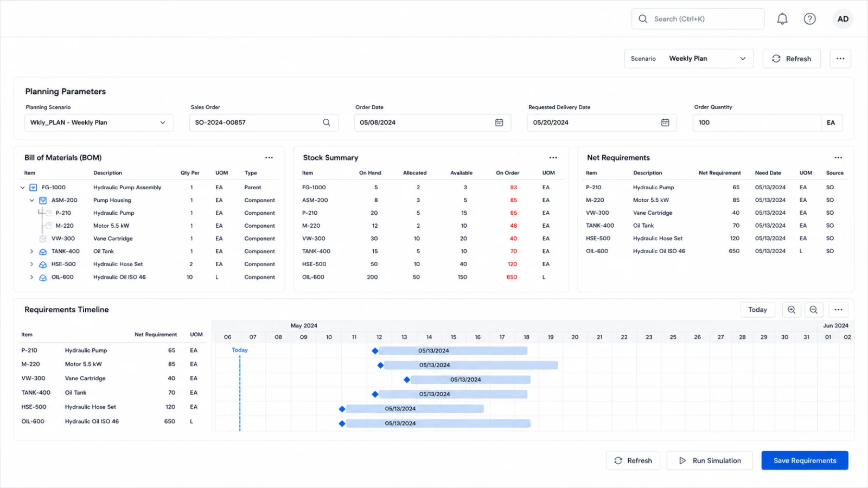
Task: Open the page more options button beside Refresh
Action: point(840,59)
